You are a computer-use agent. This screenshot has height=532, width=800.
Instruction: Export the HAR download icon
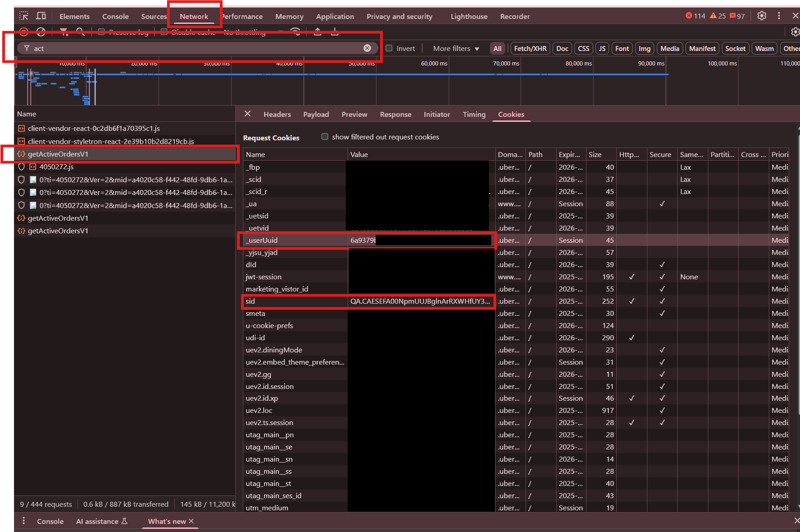pyautogui.click(x=335, y=32)
